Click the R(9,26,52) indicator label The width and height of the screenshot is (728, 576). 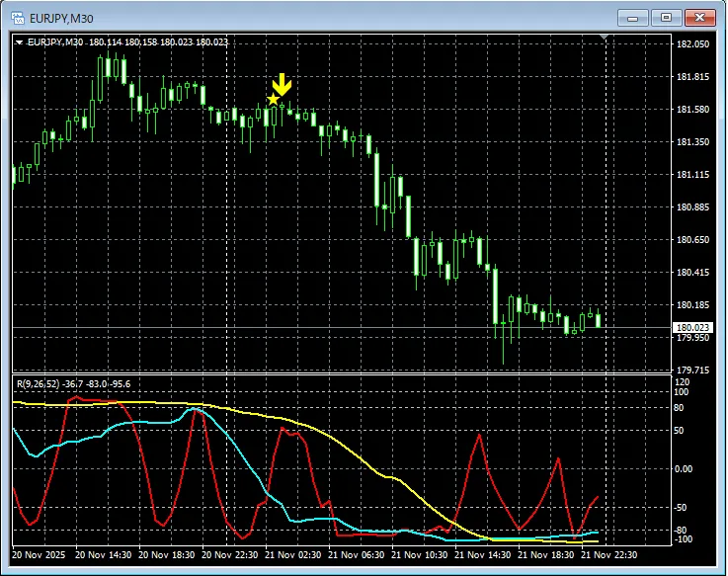[x=39, y=384]
